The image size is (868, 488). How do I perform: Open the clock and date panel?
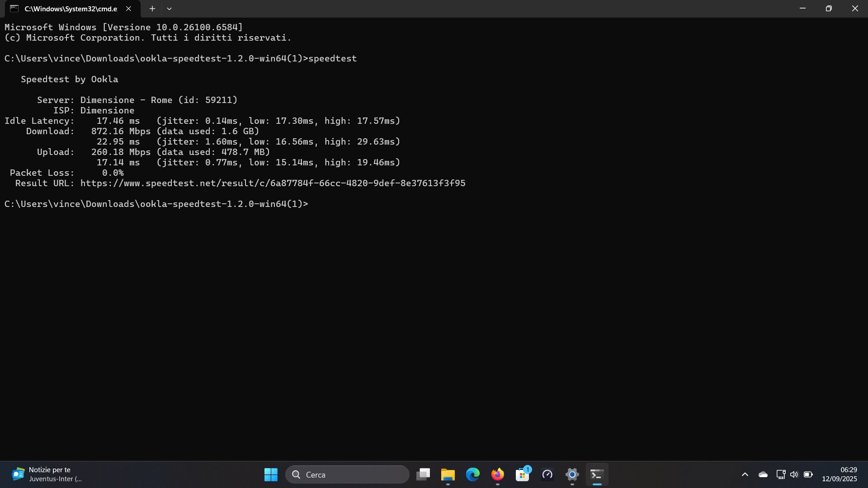click(839, 474)
